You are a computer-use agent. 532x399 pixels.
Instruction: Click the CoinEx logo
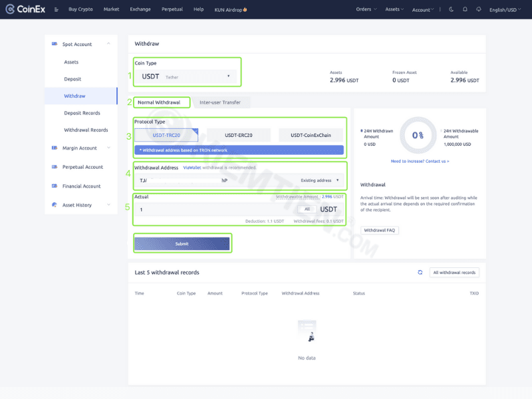pyautogui.click(x=25, y=9)
